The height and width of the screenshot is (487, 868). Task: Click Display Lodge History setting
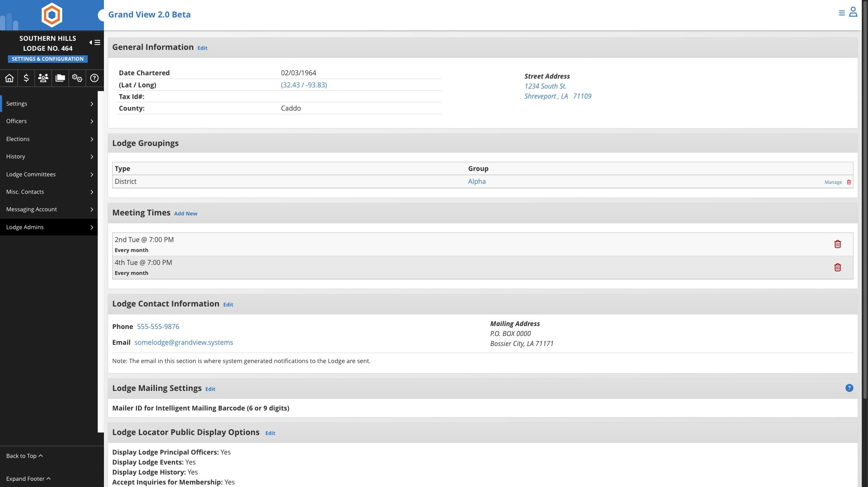coord(155,472)
